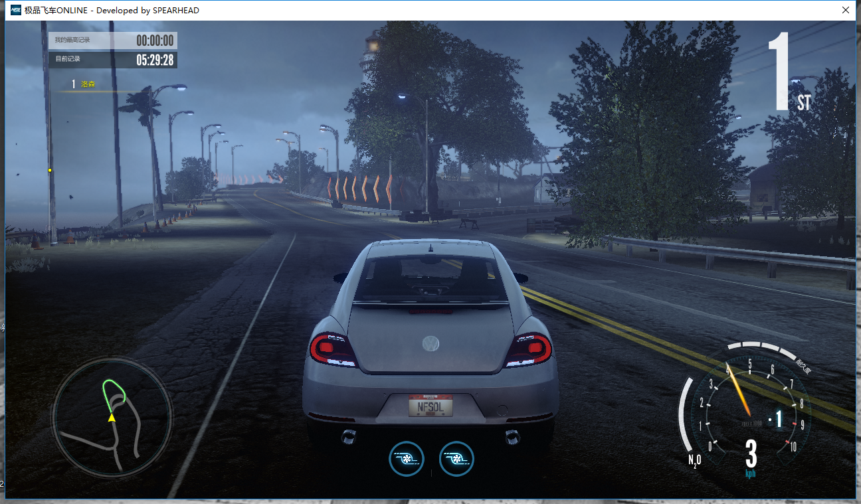Click rank number 1 beside 洛森
The width and height of the screenshot is (861, 504).
tap(73, 84)
